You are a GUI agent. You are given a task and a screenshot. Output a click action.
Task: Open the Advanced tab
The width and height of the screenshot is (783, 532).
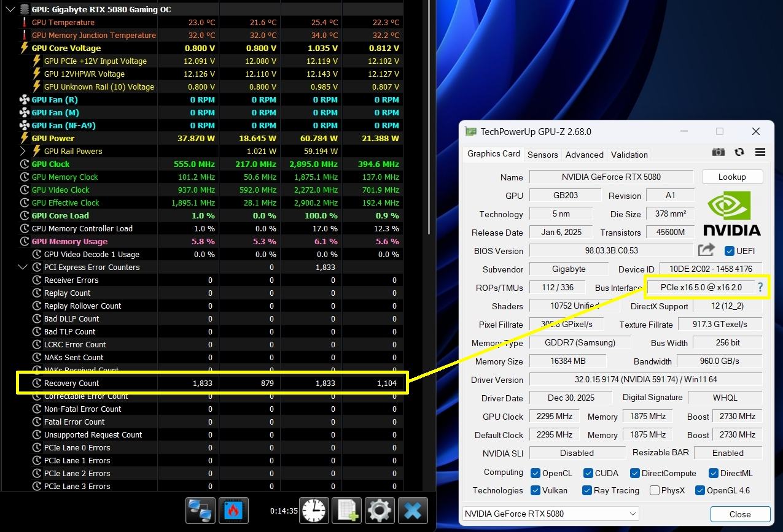[584, 155]
